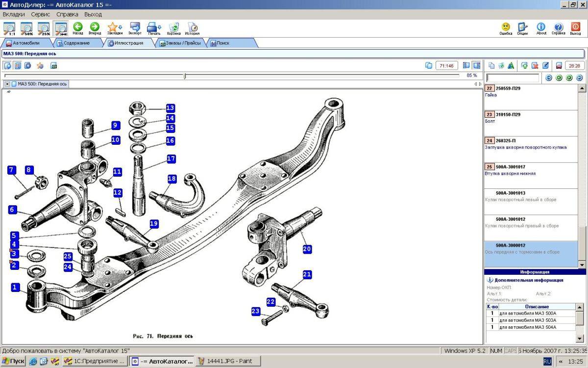Go to the previous part record
This screenshot has height=368, width=588.
click(x=559, y=78)
